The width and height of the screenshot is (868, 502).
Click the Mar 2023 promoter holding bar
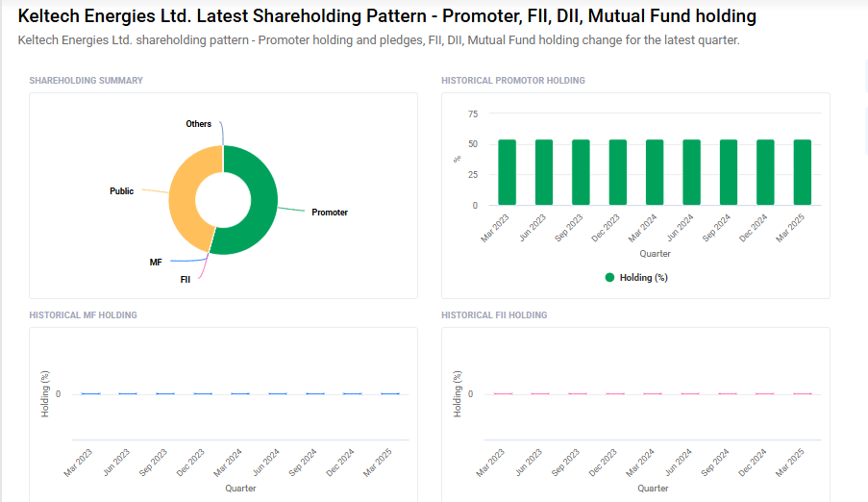pos(508,172)
